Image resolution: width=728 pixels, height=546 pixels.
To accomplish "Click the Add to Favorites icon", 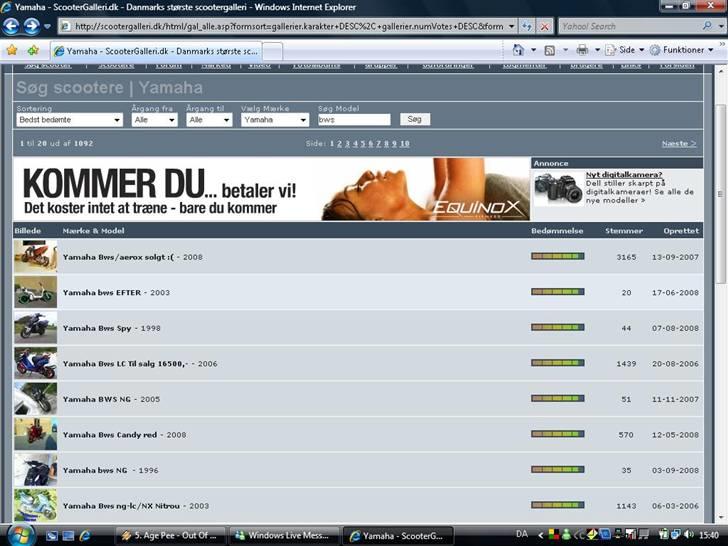I will [x=33, y=49].
